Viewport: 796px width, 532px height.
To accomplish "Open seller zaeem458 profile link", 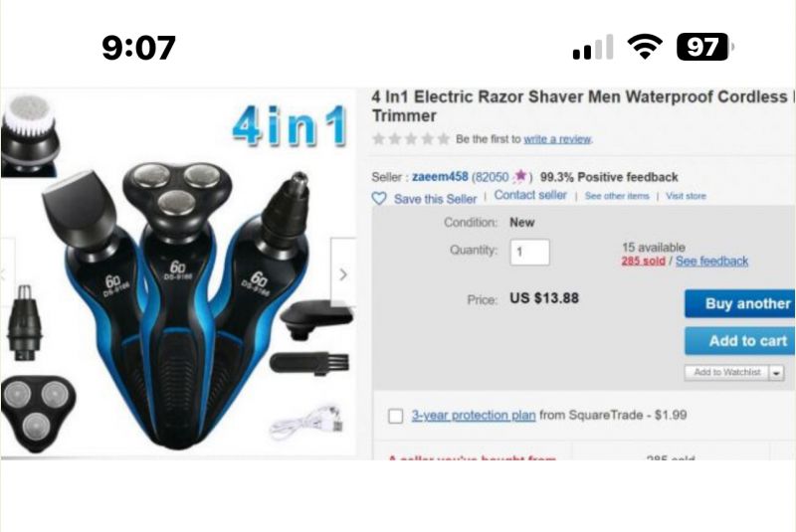I will tap(440, 176).
